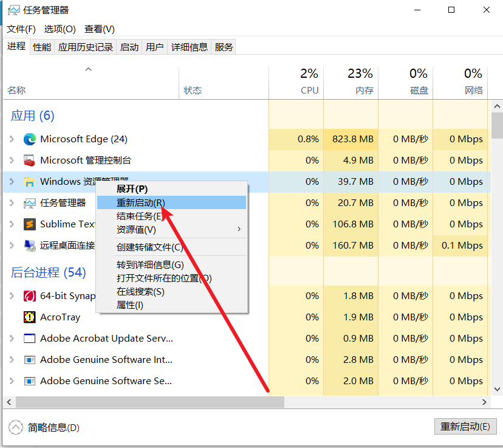Click the 0.1 Mbps network cell
This screenshot has width=503, height=448.
click(x=460, y=246)
